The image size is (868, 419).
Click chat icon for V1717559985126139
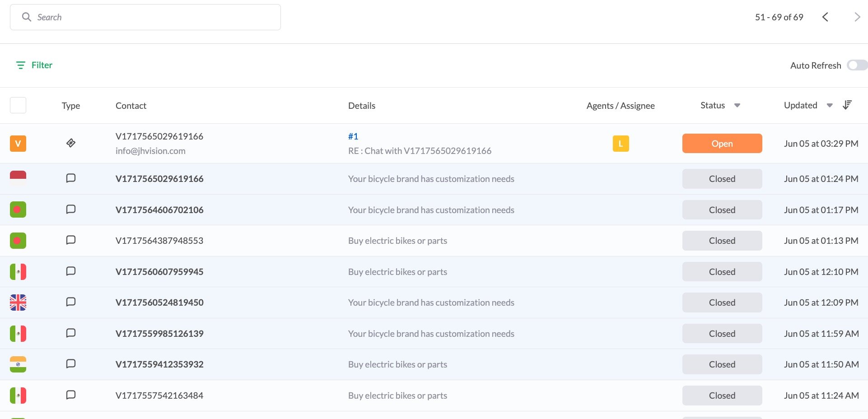(x=71, y=333)
